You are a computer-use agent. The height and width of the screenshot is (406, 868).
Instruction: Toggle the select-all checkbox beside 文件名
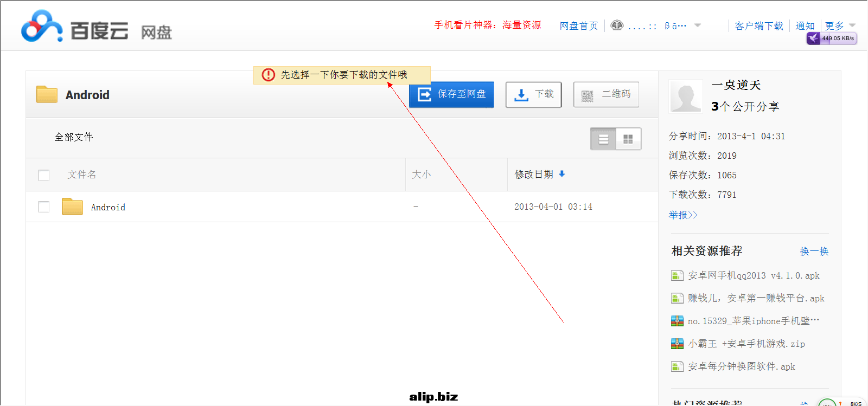[44, 175]
